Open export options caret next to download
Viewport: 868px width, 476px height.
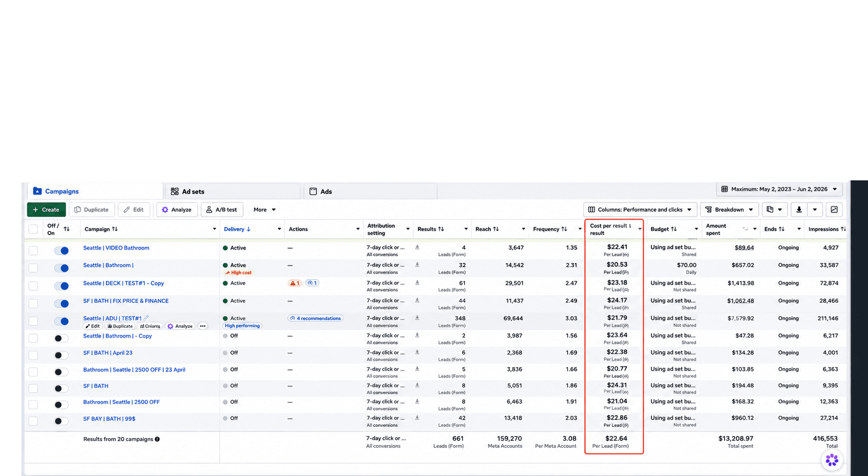815,210
